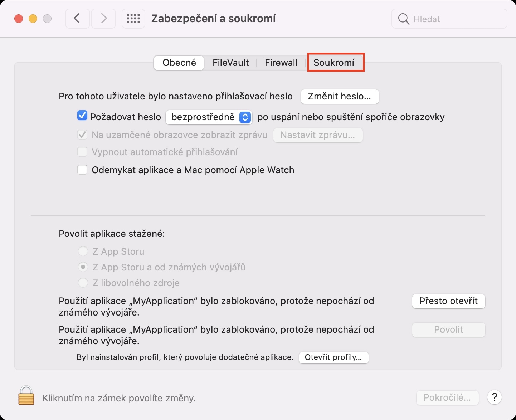The image size is (516, 420).
Task: Show all preferences grid icon
Action: (x=133, y=19)
